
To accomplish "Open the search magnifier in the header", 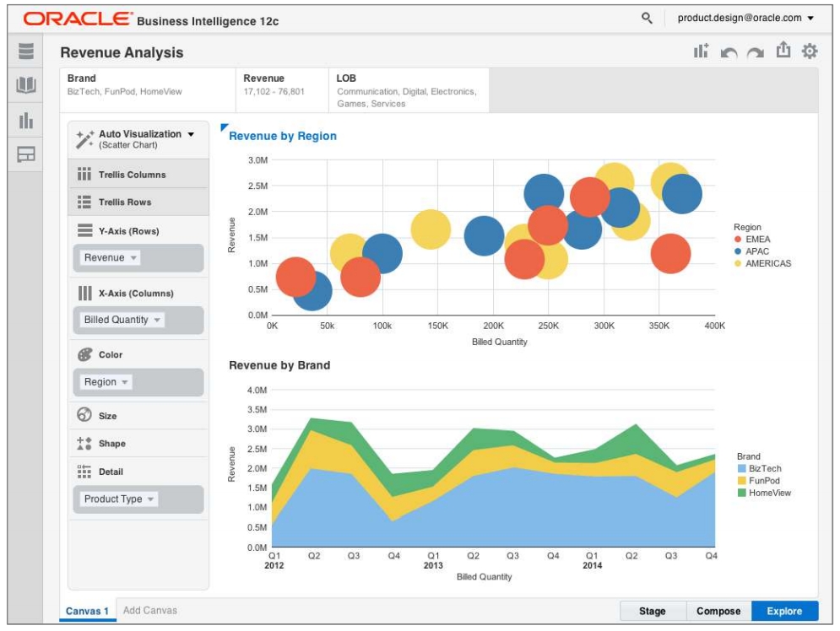I will (x=647, y=19).
